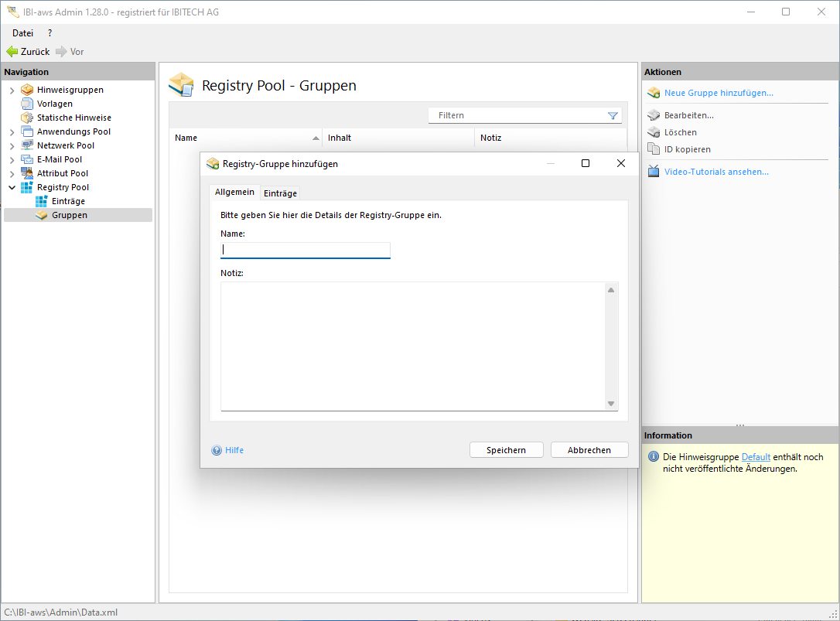Click the Statische Hinweise icon
The image size is (840, 621).
[x=27, y=118]
